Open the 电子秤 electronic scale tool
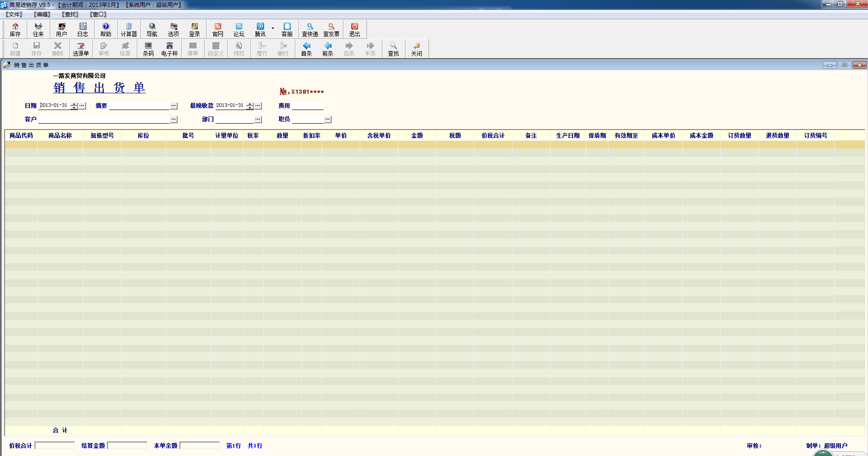This screenshot has width=868, height=456. click(169, 49)
